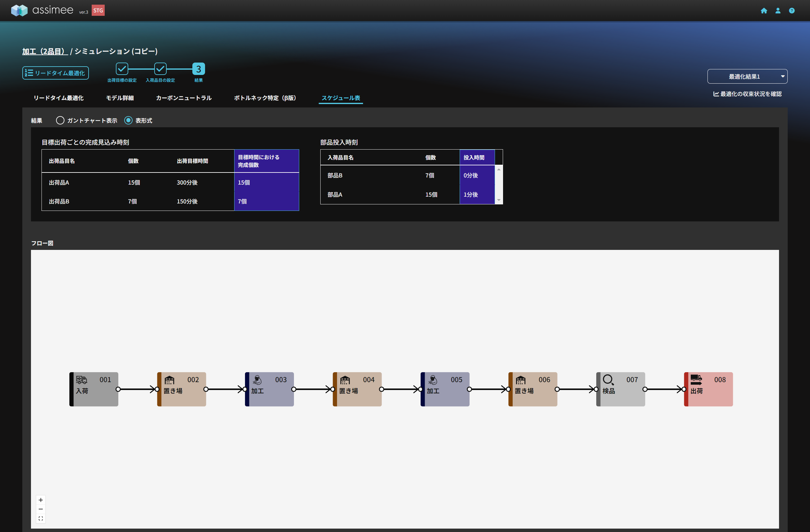810x532 pixels.
Task: Click the リードタイム最適化 button
Action: [x=55, y=73]
